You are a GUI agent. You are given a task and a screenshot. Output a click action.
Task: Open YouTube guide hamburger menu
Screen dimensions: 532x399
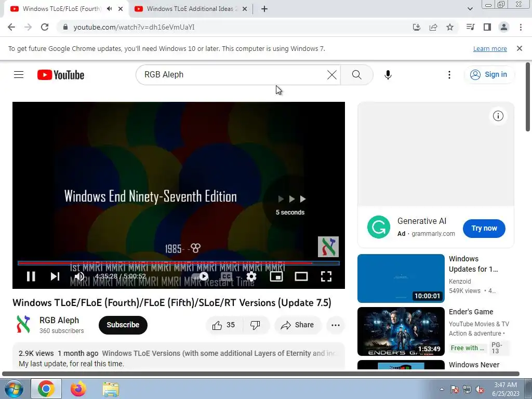[x=19, y=75]
